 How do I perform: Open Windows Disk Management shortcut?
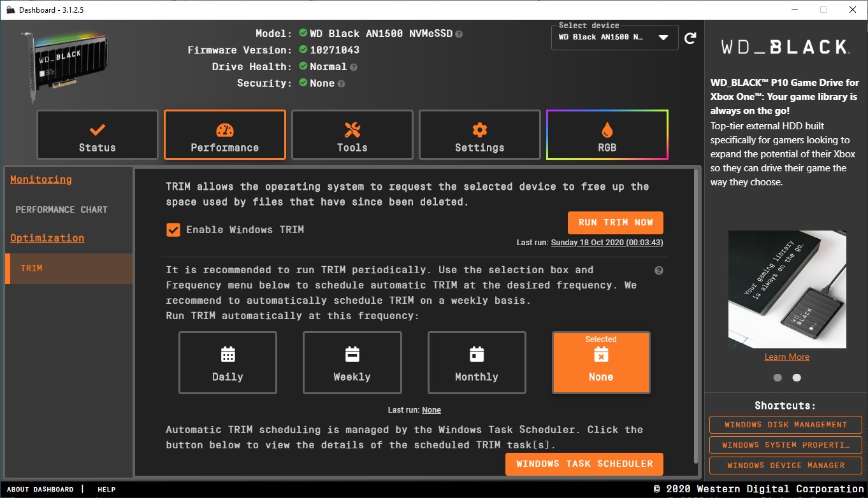click(786, 425)
